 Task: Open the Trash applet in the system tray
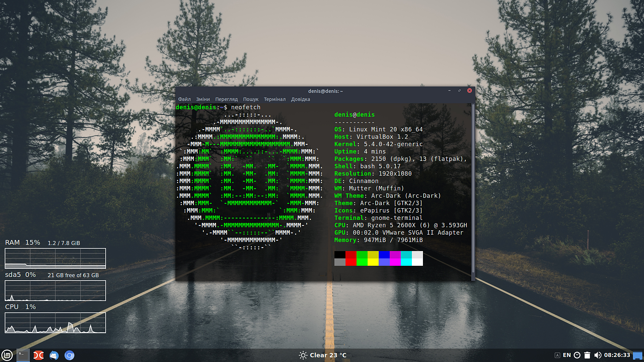tap(587, 355)
